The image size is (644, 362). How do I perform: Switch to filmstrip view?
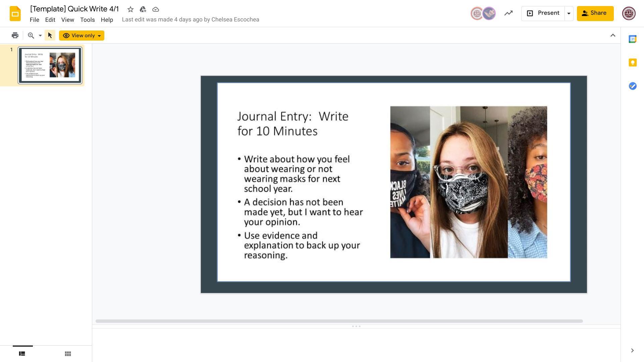(x=22, y=354)
